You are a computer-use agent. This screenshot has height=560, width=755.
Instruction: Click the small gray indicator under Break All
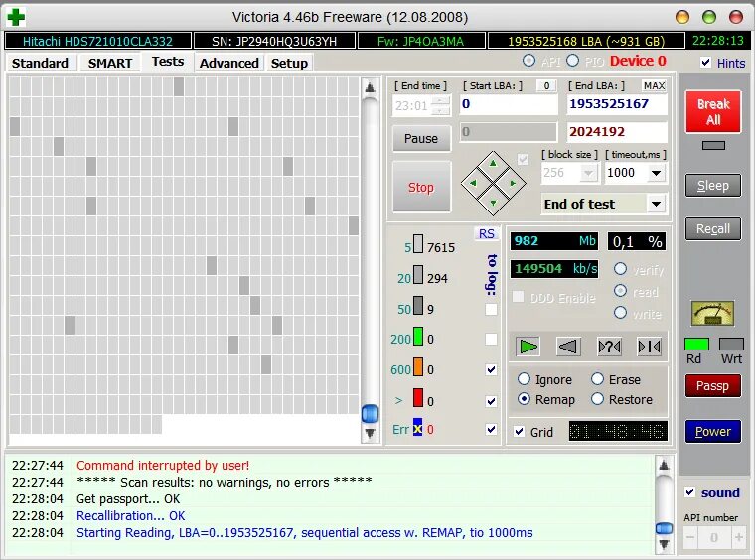(713, 145)
